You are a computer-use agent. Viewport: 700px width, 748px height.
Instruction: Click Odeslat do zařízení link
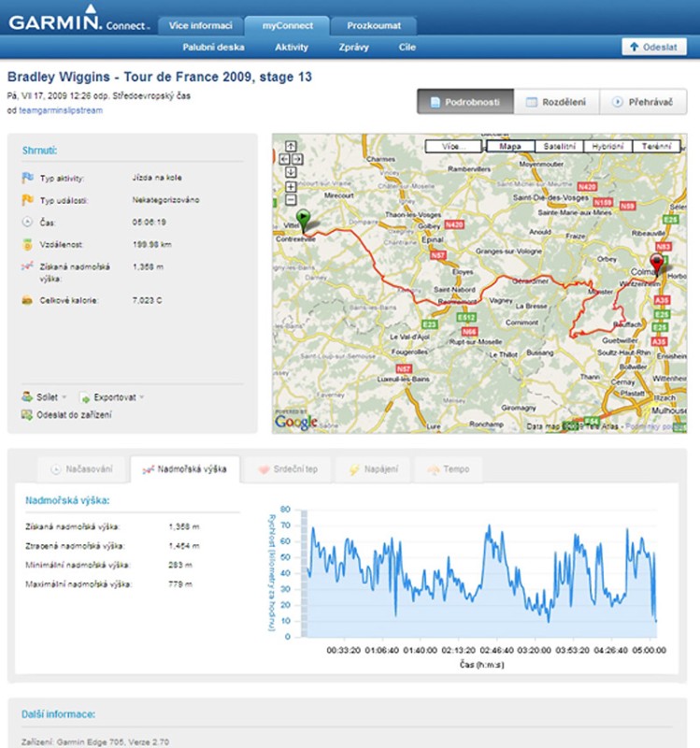[x=74, y=414]
